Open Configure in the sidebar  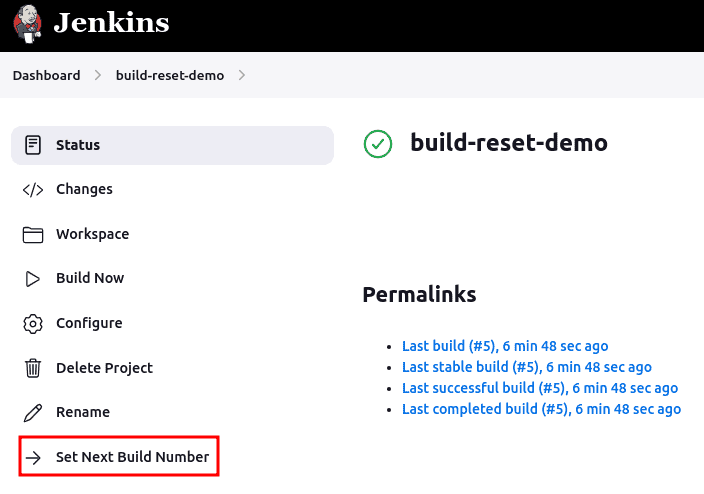(x=89, y=323)
